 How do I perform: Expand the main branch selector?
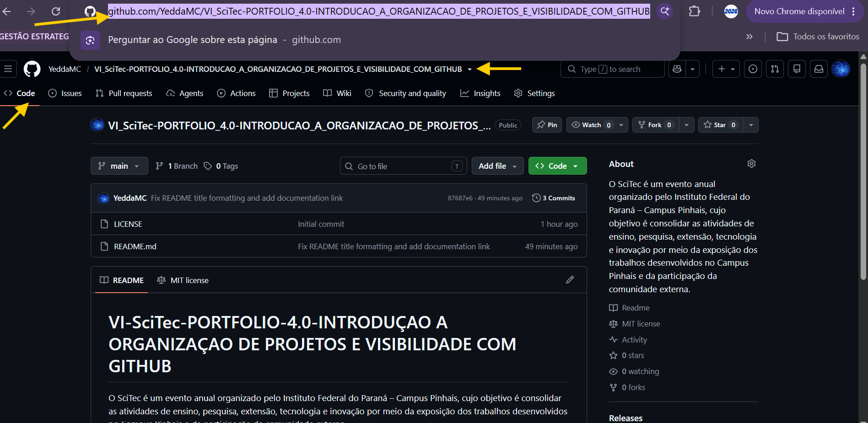click(119, 166)
